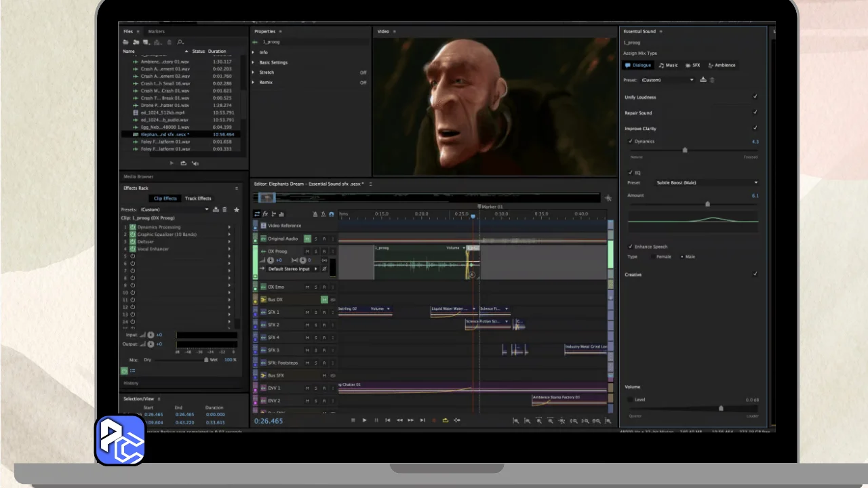Open the Essential Sound Preset (Custom) dropdown

coord(667,80)
